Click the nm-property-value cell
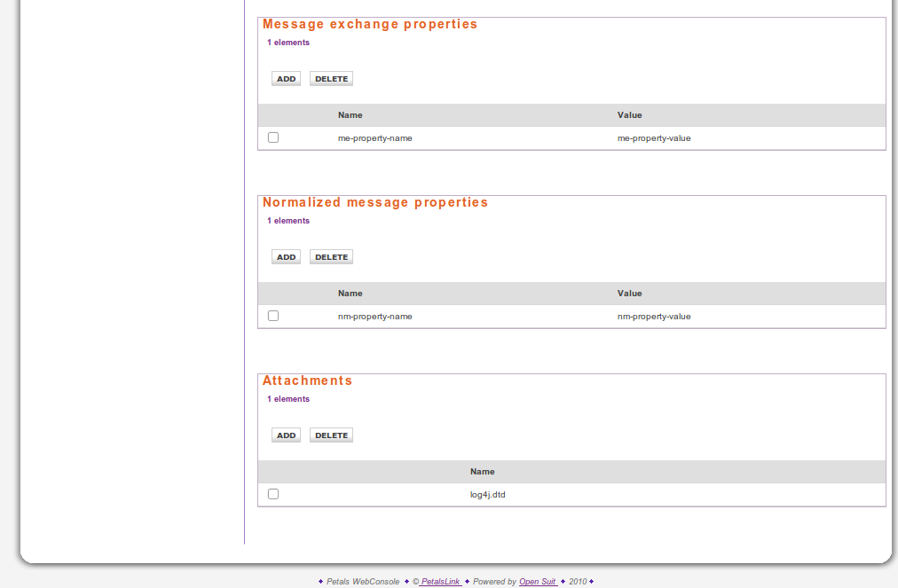Image resolution: width=898 pixels, height=588 pixels. point(654,317)
